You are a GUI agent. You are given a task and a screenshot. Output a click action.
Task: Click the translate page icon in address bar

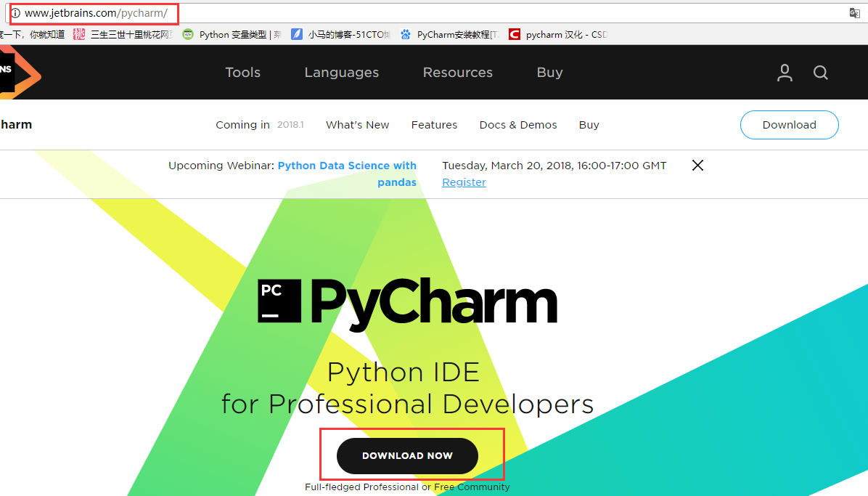(x=854, y=13)
